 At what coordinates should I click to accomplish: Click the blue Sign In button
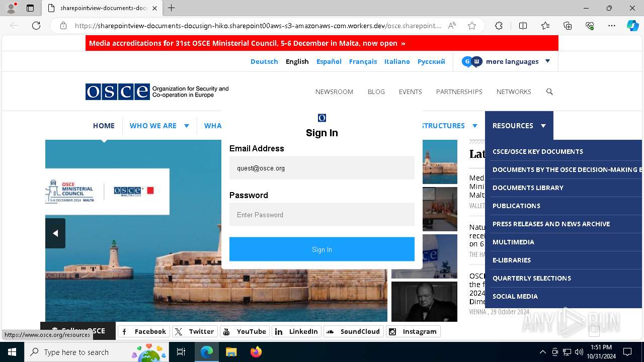[322, 249]
